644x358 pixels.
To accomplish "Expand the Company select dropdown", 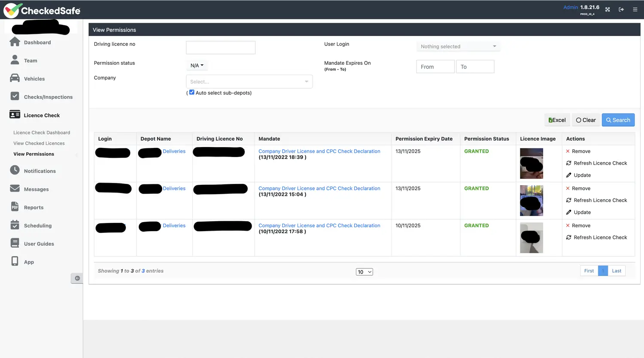I will tap(249, 81).
